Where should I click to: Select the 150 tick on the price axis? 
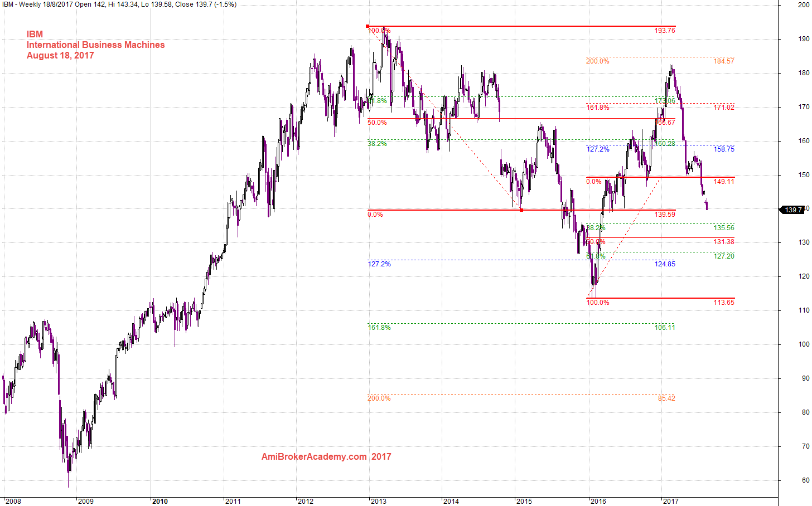tap(804, 175)
